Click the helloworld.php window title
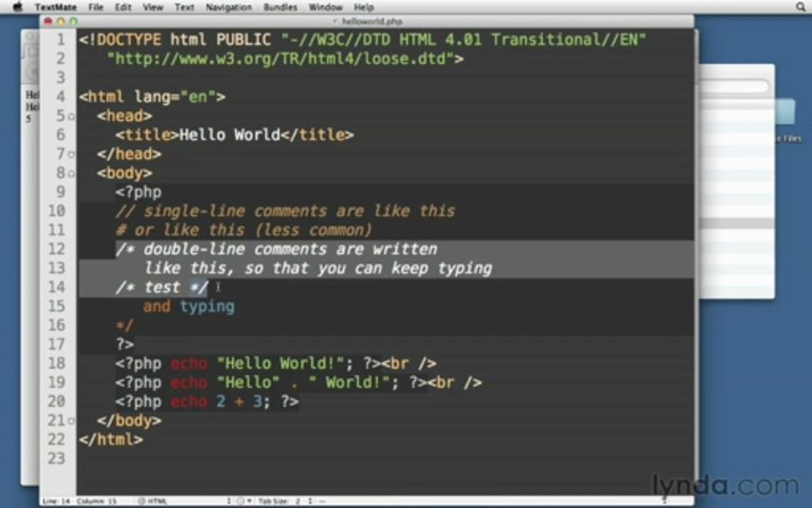The height and width of the screenshot is (508, 812). click(x=372, y=21)
